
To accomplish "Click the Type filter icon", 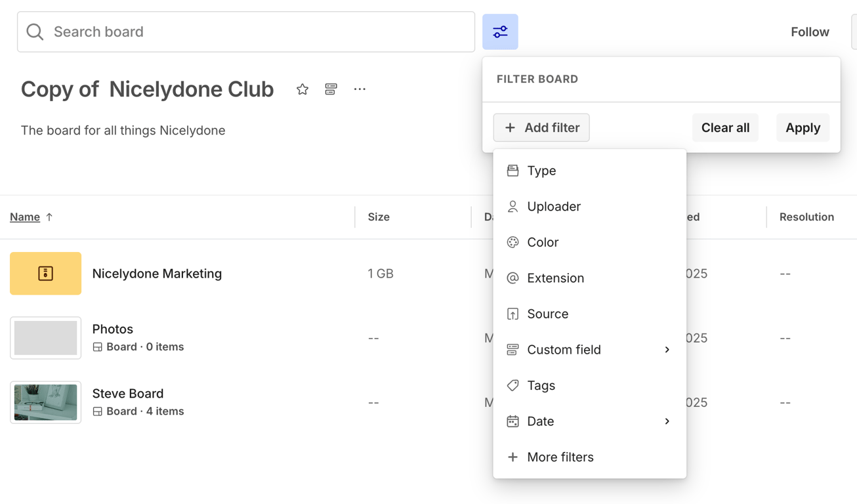I will click(x=512, y=171).
